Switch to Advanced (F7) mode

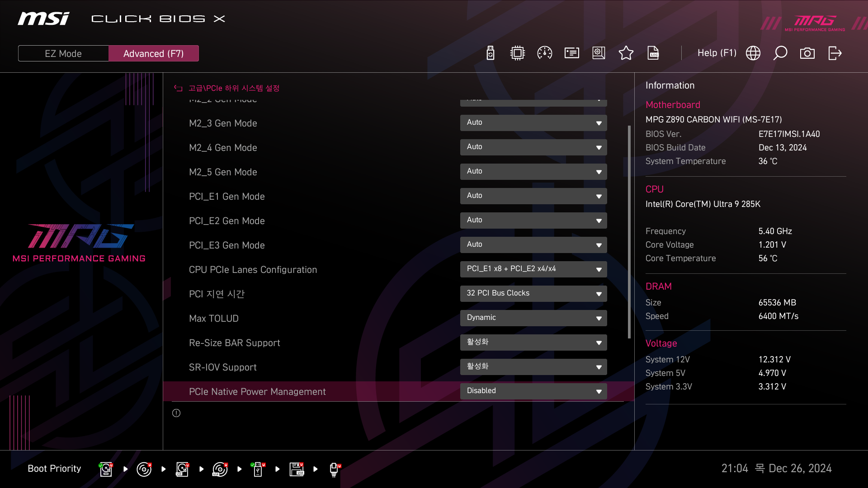point(154,53)
